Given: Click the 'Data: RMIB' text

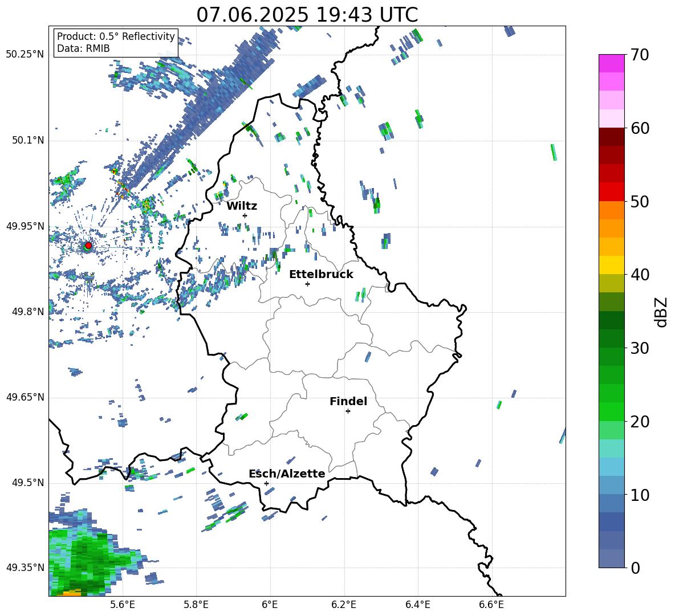Looking at the screenshot, I should click(x=83, y=48).
